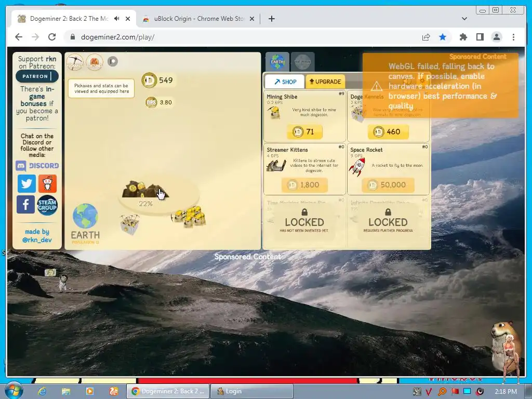Image resolution: width=532 pixels, height=399 pixels.
Task: Buy Doge Kennels for 460
Action: click(388, 131)
